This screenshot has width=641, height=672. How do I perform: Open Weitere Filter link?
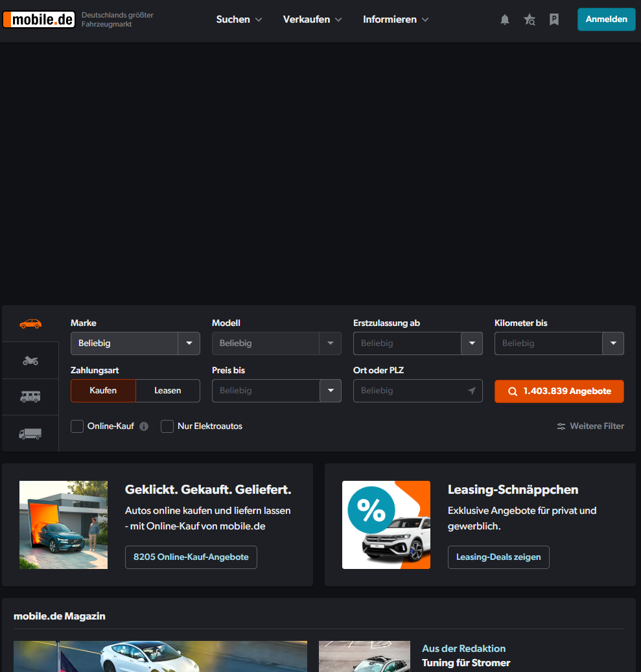(590, 426)
